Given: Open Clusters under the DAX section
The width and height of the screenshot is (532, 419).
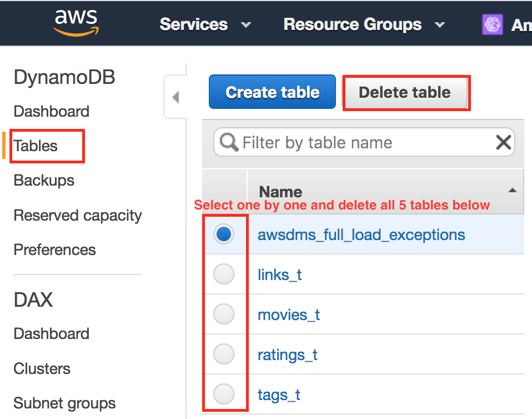Looking at the screenshot, I should [42, 368].
